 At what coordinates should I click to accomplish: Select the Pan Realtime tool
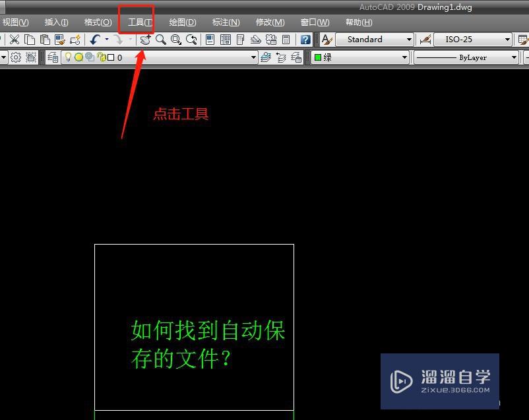[x=143, y=40]
